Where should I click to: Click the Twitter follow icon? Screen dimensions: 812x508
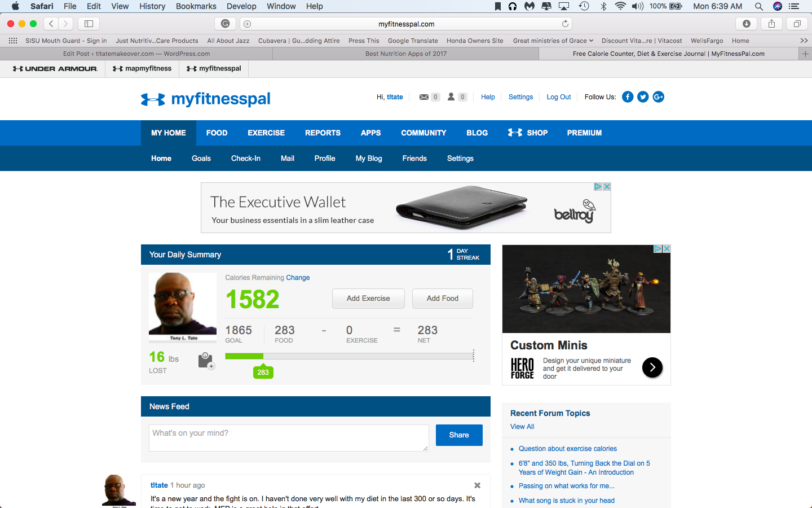coord(643,97)
